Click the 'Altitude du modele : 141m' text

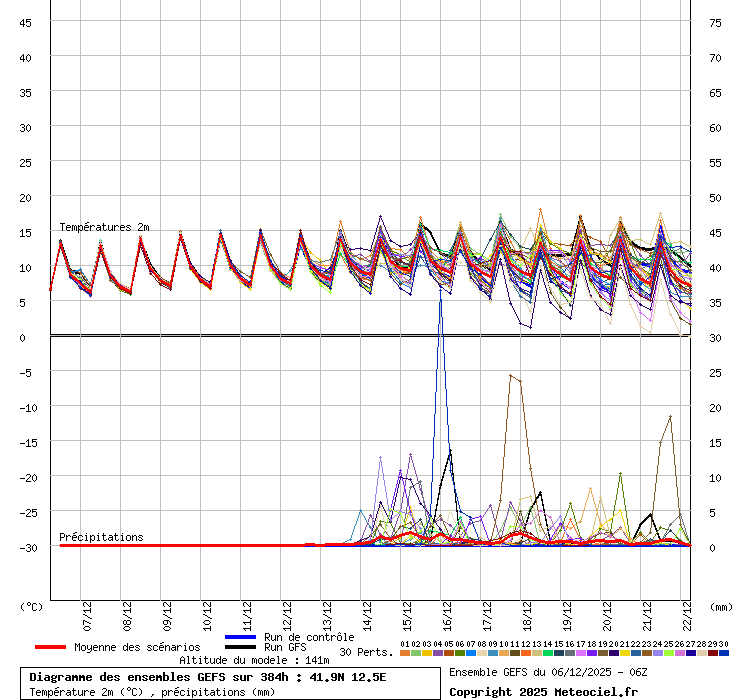254,660
